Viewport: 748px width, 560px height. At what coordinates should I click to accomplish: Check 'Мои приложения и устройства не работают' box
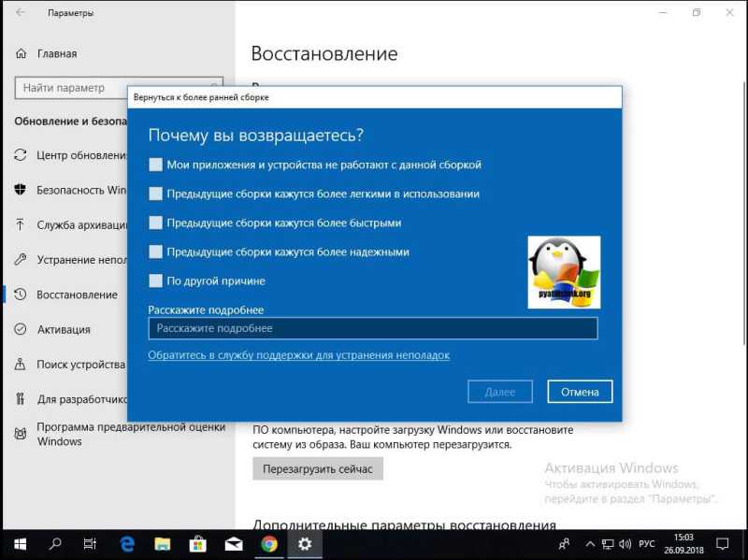(155, 165)
